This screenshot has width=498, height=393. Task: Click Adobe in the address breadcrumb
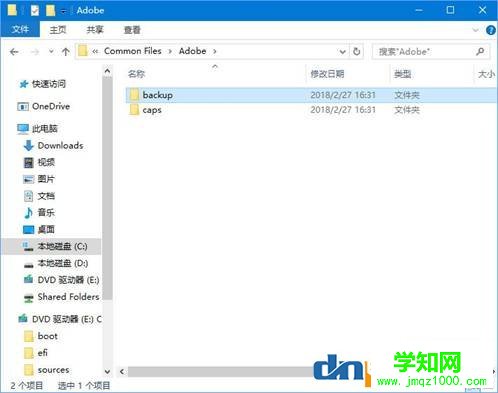pyautogui.click(x=192, y=51)
